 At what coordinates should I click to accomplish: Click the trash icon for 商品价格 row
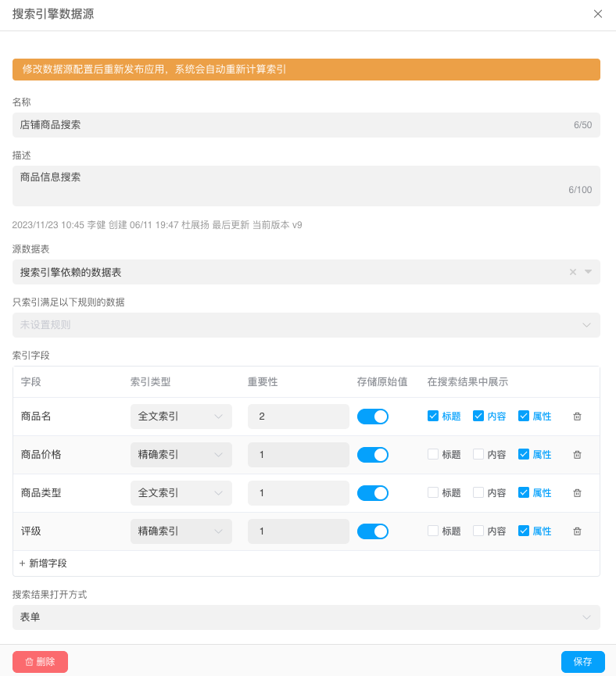click(577, 455)
